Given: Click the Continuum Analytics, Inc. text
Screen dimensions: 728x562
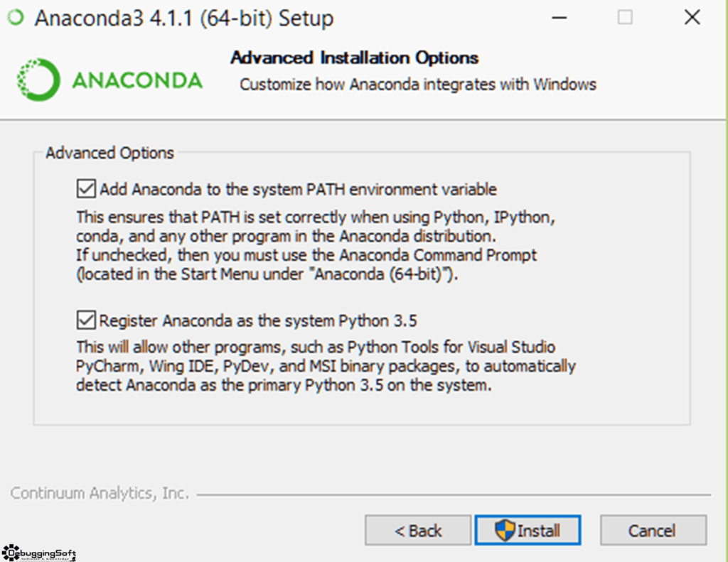Looking at the screenshot, I should [x=100, y=493].
